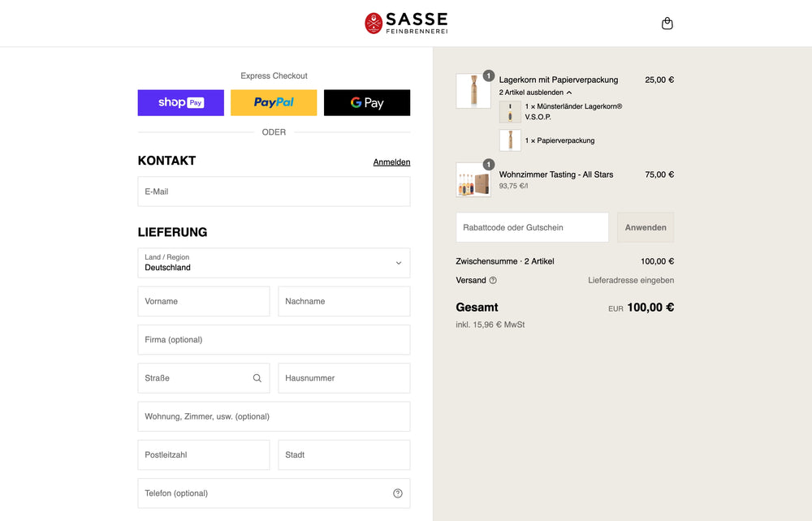
Task: Open the Land / Region dropdown
Action: click(274, 263)
